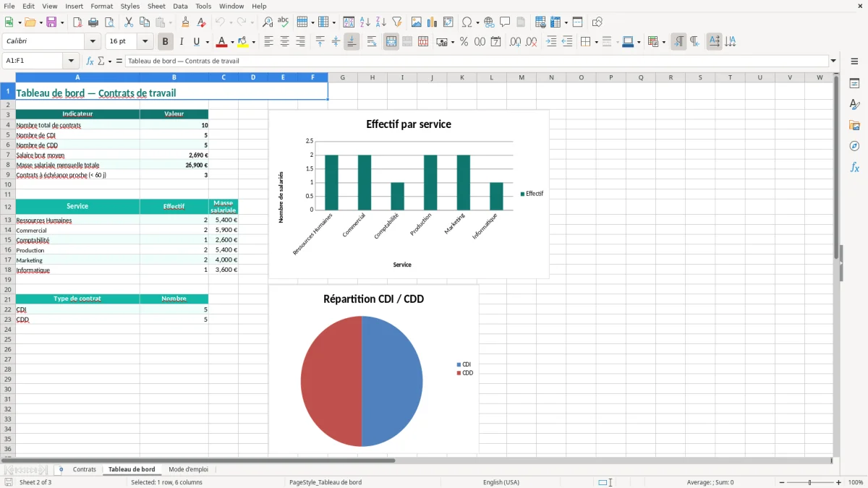Open sidebar Settings menu button
The height and width of the screenshot is (488, 868).
point(854,61)
